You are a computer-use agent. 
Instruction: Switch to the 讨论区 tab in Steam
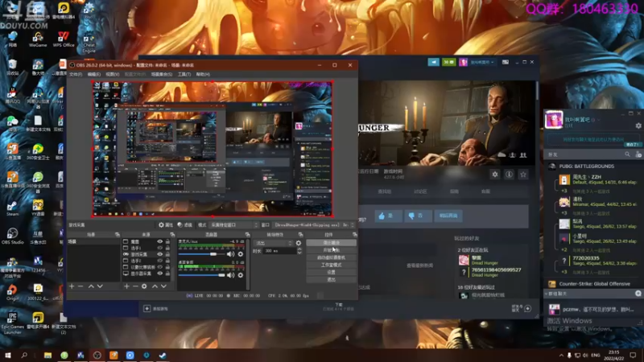click(419, 191)
